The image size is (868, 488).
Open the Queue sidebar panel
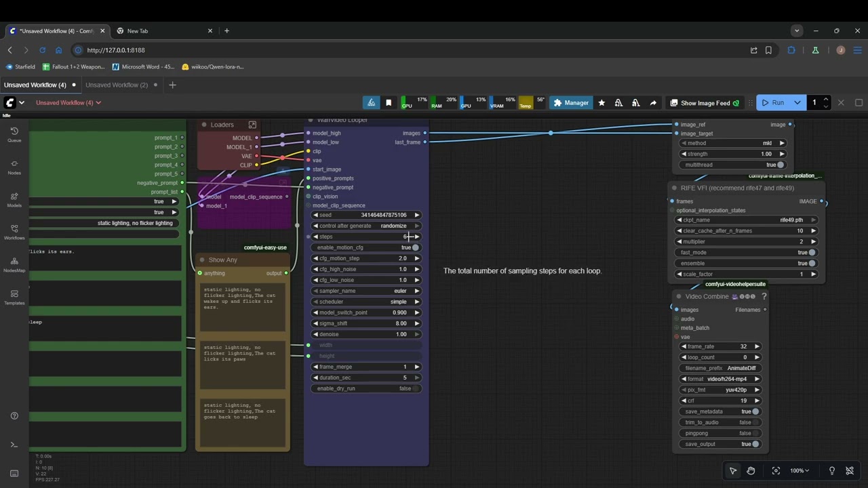(x=14, y=134)
